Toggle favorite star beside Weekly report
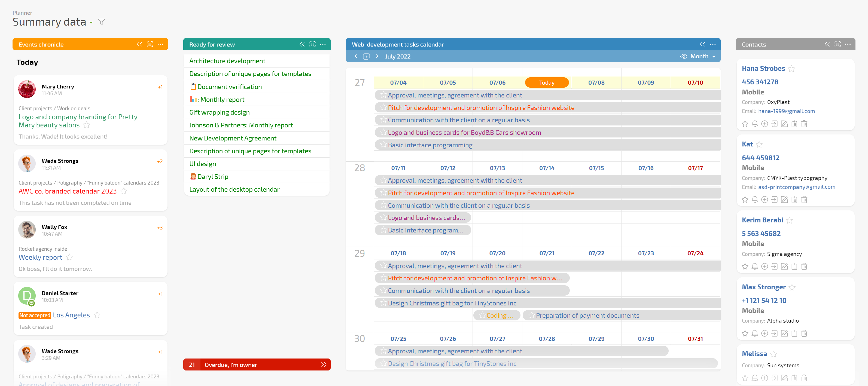The image size is (868, 386). [x=69, y=257]
